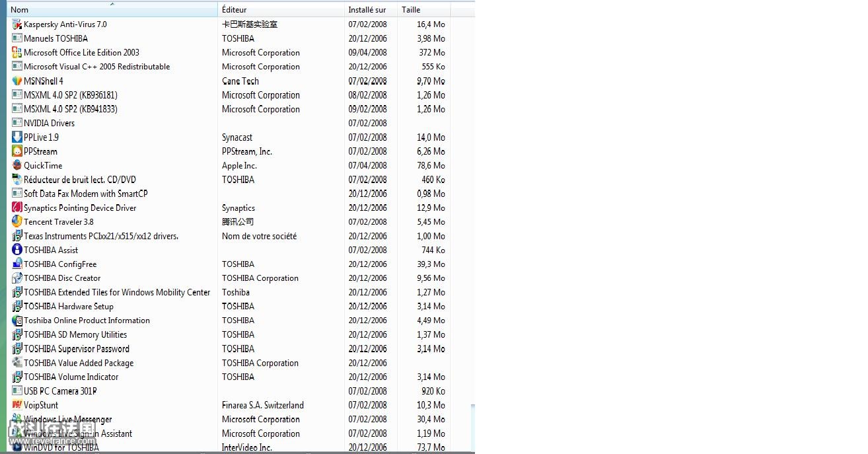Select the Toshiba Online Product Information icon

pyautogui.click(x=17, y=321)
